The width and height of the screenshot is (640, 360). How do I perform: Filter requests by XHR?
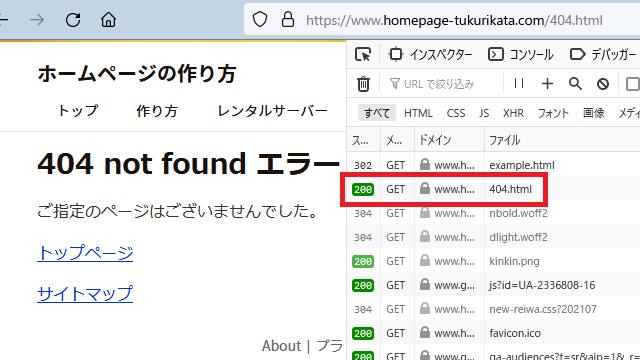513,113
